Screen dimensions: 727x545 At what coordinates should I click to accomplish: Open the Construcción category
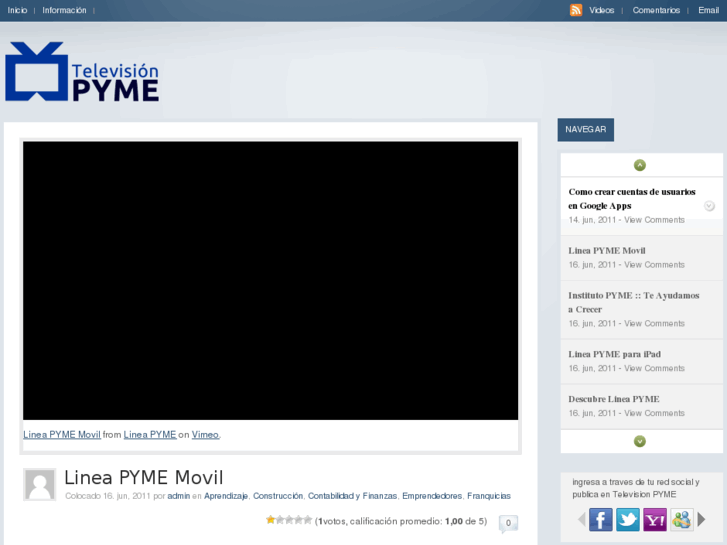[x=278, y=496]
